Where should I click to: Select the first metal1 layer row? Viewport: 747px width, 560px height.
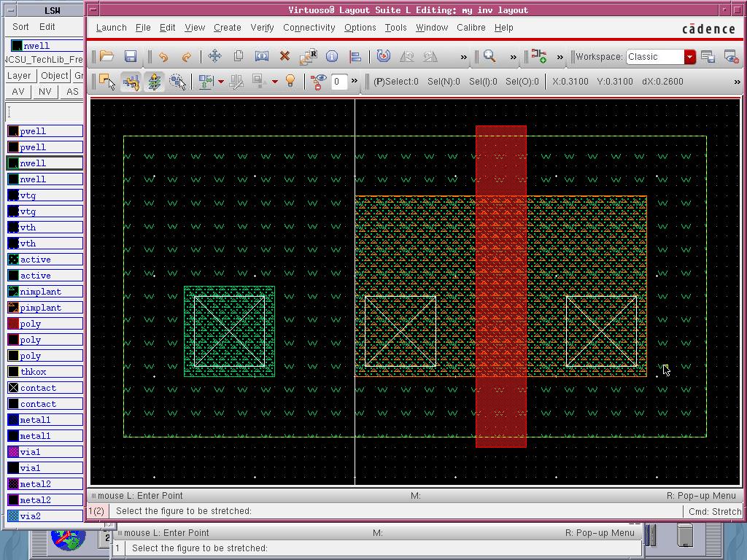point(45,420)
